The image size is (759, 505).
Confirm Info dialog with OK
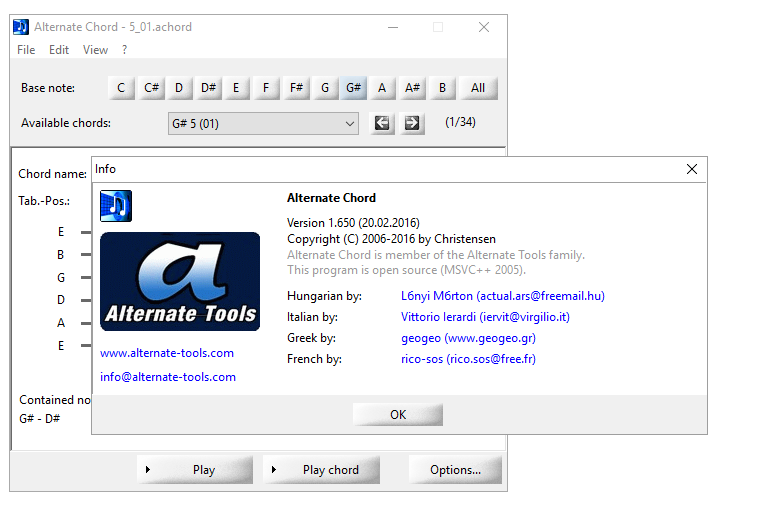pyautogui.click(x=398, y=414)
